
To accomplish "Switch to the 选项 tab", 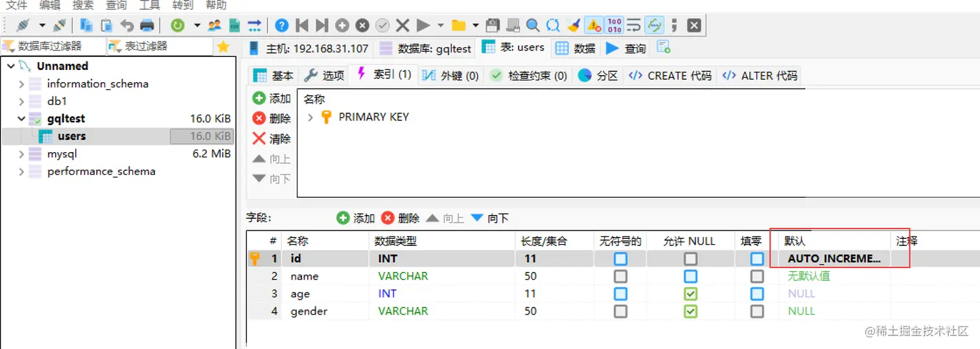I will [x=324, y=76].
